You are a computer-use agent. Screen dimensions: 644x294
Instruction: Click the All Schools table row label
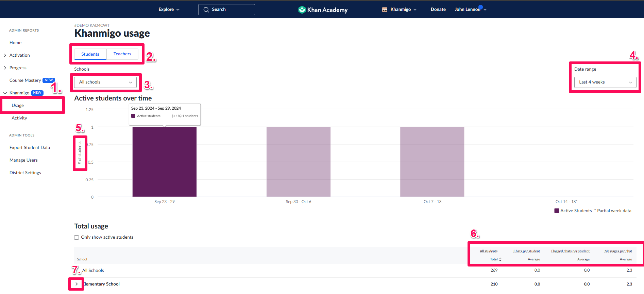(x=93, y=271)
